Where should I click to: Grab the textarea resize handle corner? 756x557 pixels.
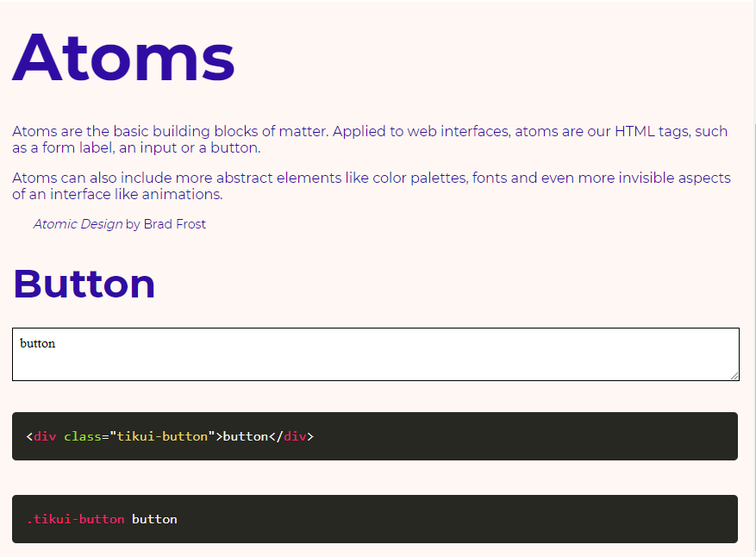pos(734,376)
